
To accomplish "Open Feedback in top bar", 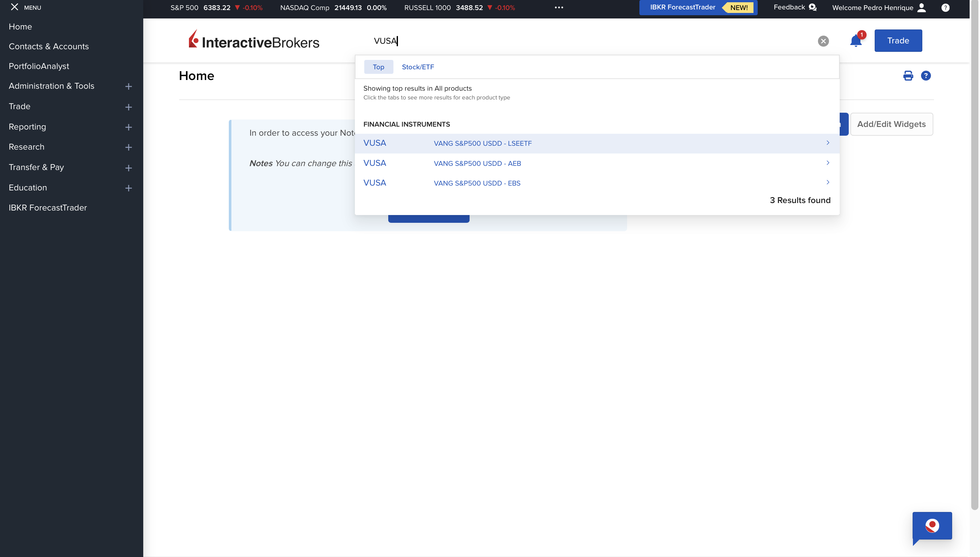I will [x=795, y=7].
